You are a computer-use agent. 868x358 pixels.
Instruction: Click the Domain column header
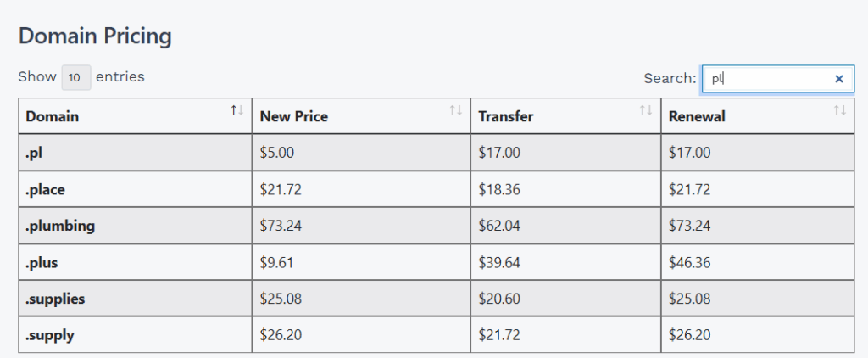[x=135, y=116]
